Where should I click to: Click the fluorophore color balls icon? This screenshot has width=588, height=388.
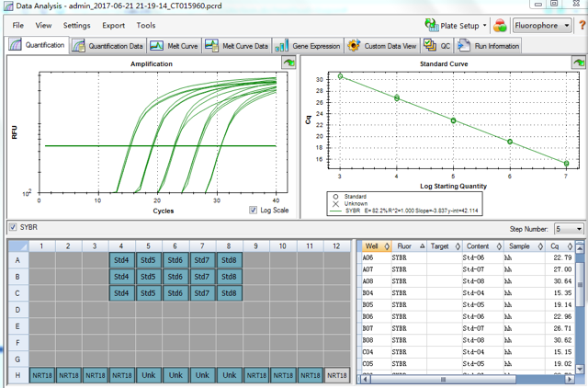[x=500, y=26]
